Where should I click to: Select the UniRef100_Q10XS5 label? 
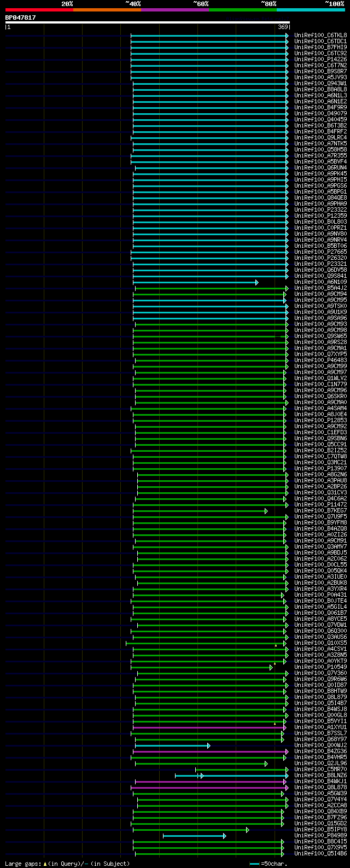320,643
